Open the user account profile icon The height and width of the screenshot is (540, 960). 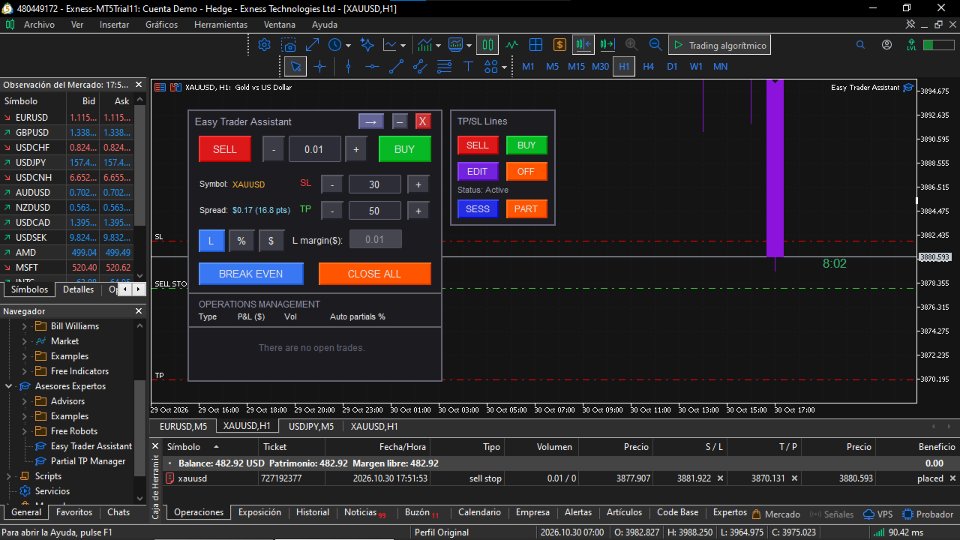(887, 45)
